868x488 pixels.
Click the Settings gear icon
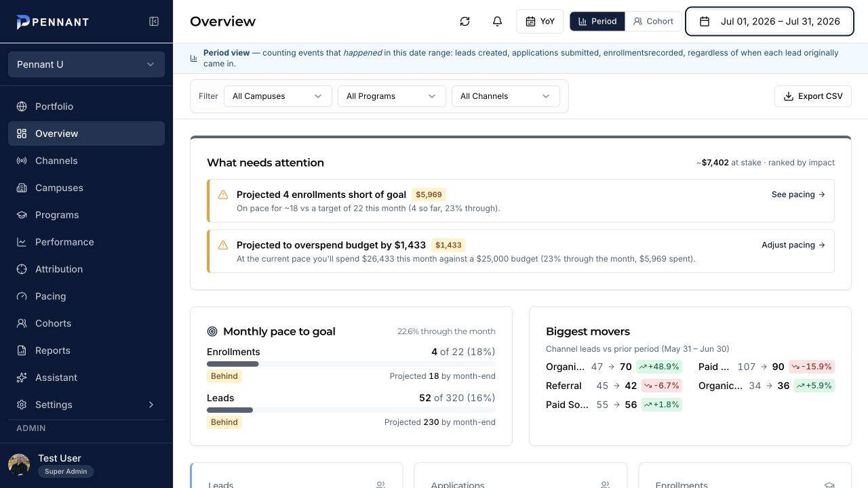pyautogui.click(x=22, y=405)
